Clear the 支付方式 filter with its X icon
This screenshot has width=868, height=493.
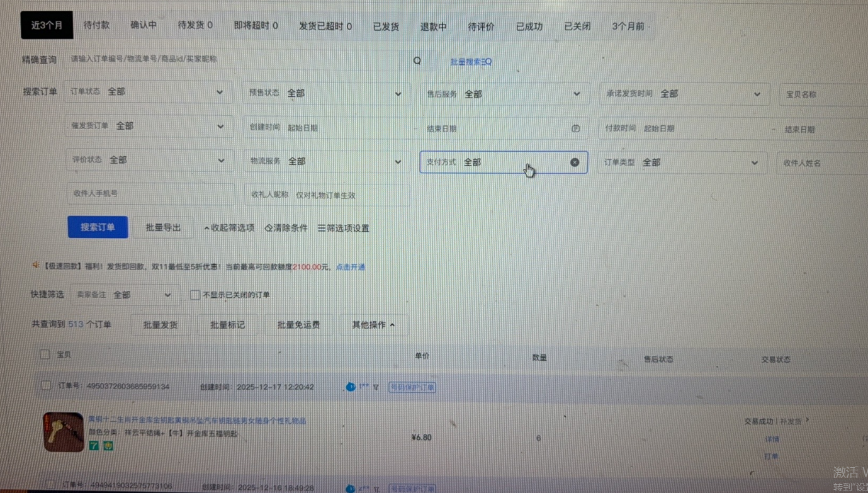click(575, 162)
